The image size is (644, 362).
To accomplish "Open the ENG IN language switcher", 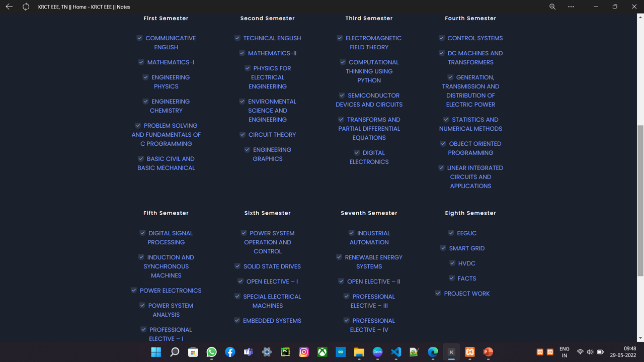I will (565, 352).
